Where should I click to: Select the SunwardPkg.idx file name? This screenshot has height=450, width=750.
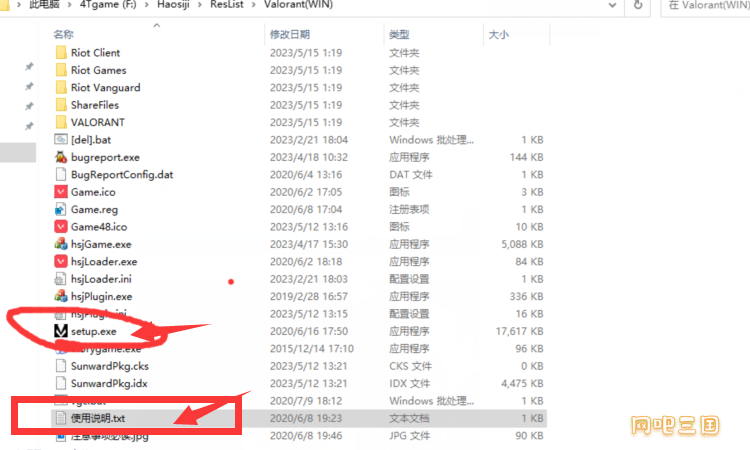pos(109,384)
